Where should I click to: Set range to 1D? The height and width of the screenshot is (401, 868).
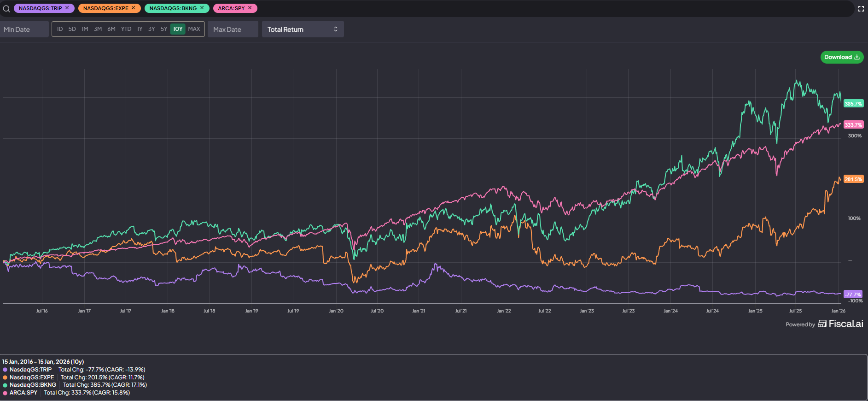[60, 29]
